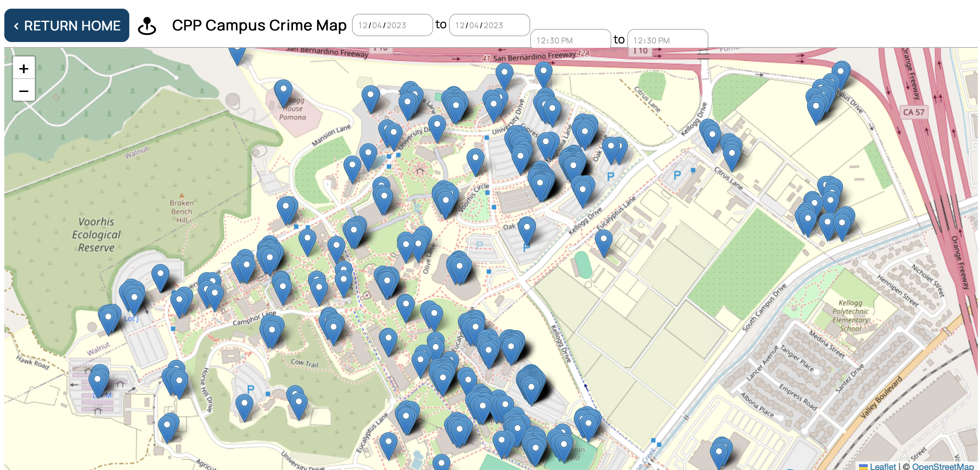Click the Kellogg Polytechnic Elementary School label
980x470 pixels.
point(850,315)
